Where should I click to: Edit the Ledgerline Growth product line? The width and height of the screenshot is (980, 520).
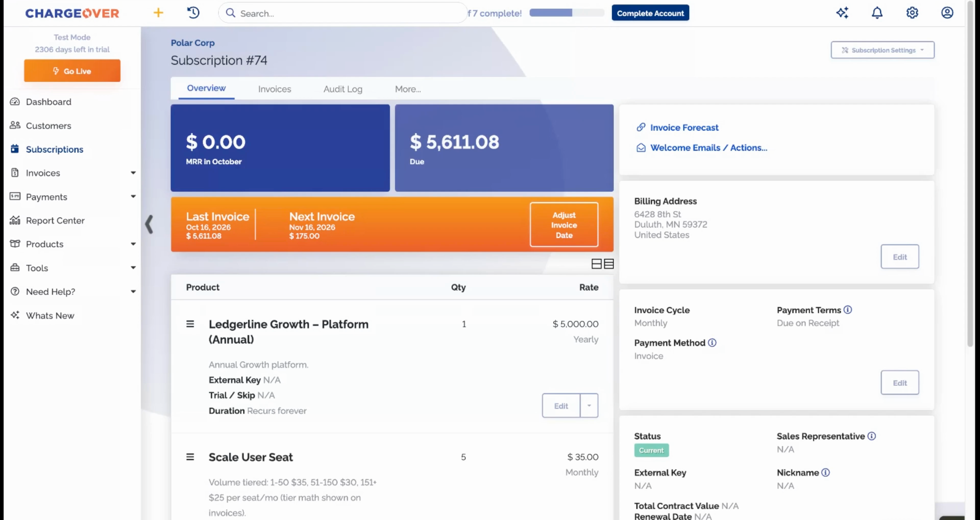coord(561,405)
